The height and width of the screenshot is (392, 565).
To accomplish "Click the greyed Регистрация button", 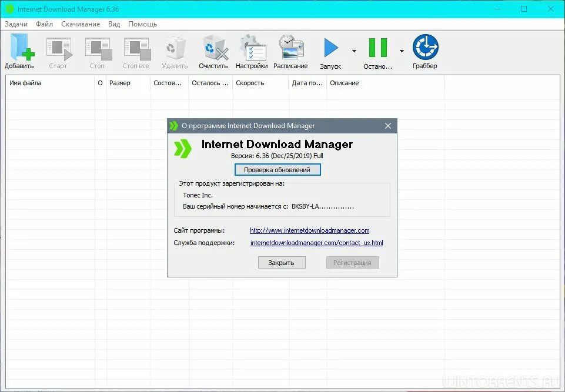I will (x=352, y=263).
